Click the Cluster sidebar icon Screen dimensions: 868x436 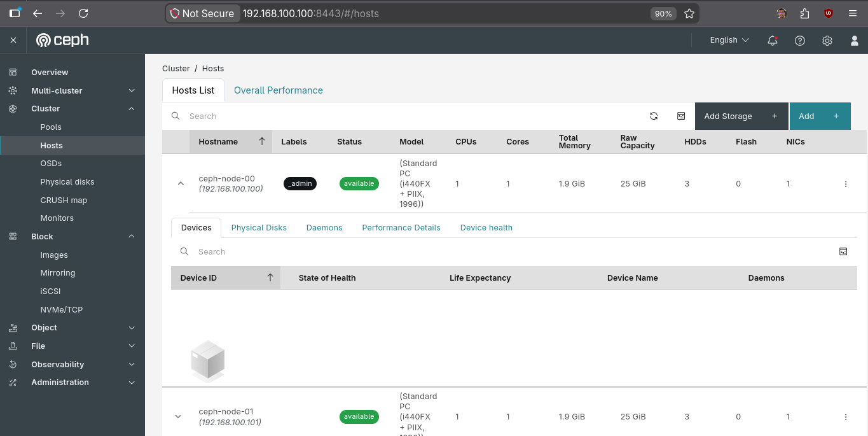(13, 109)
